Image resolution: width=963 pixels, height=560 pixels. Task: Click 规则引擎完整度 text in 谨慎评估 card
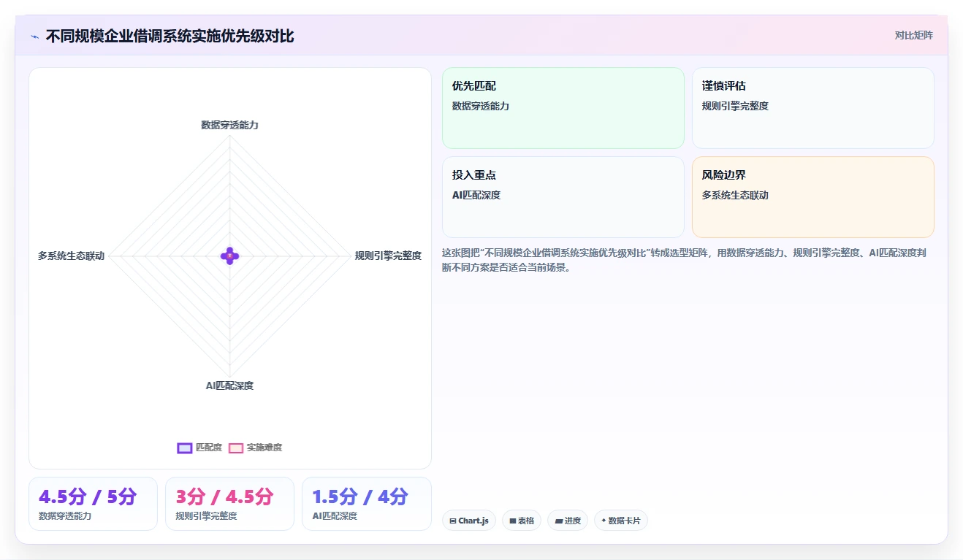click(735, 106)
